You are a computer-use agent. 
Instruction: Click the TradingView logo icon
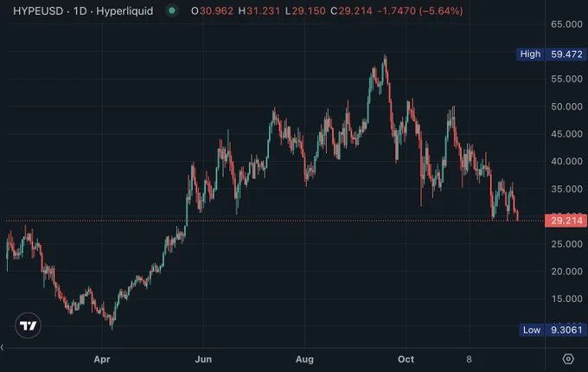(x=29, y=325)
